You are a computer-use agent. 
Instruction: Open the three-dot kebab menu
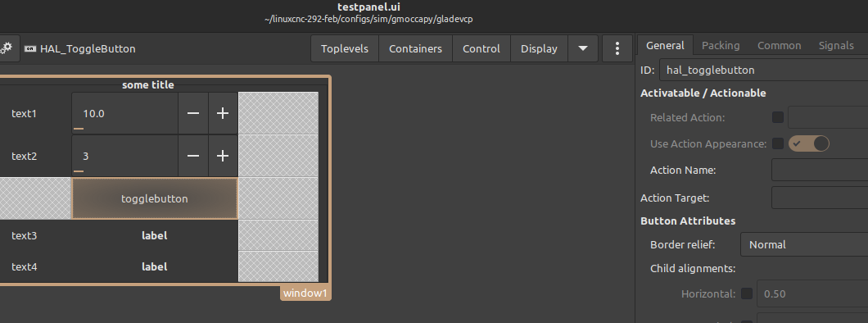(x=617, y=48)
